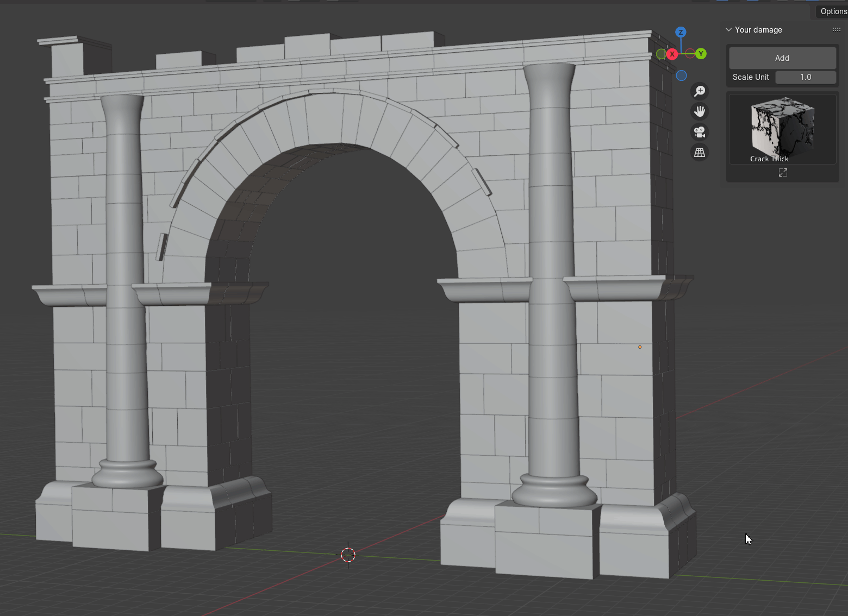Image resolution: width=848 pixels, height=616 pixels.
Task: Select the Crack Thick damage thumbnail
Action: pyautogui.click(x=782, y=129)
